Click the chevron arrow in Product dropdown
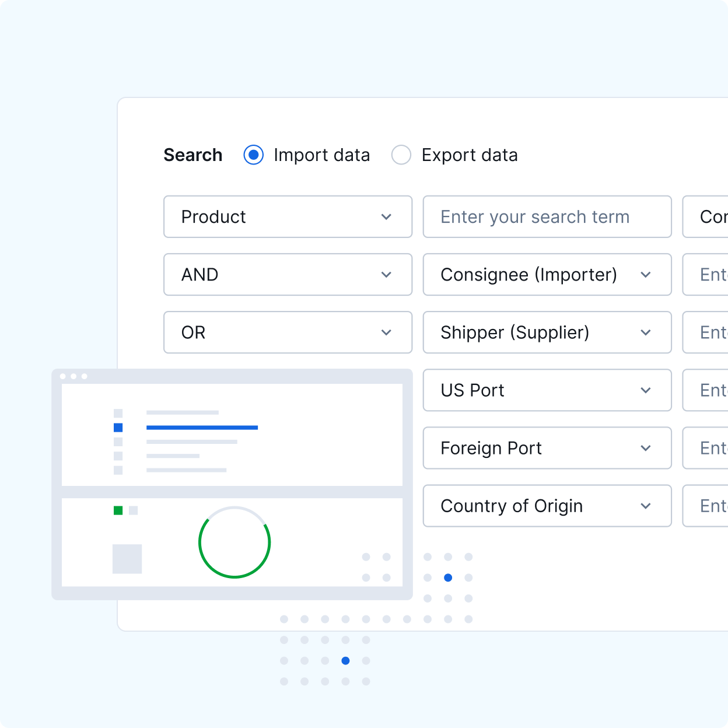 386,217
